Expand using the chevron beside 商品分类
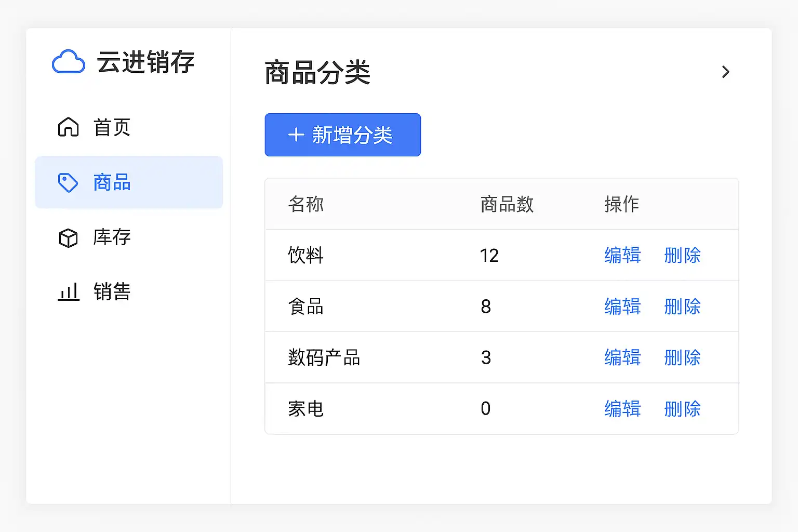 pos(726,72)
